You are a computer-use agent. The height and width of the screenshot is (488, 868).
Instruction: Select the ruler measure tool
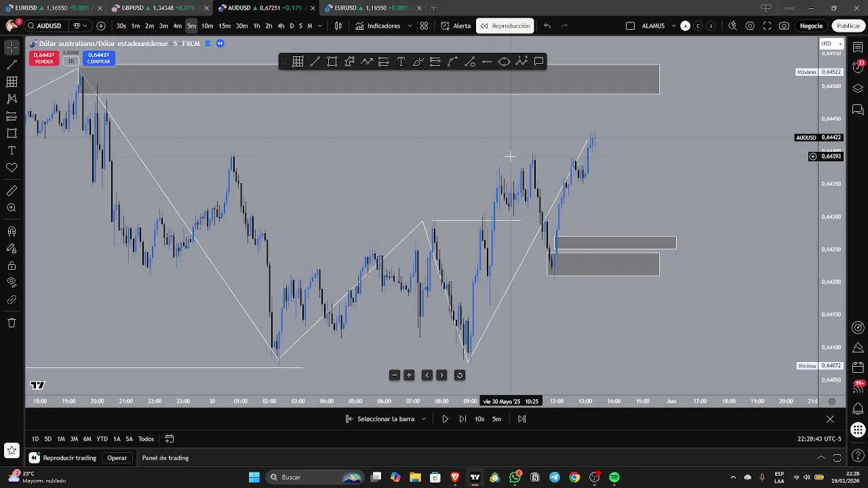[12, 191]
